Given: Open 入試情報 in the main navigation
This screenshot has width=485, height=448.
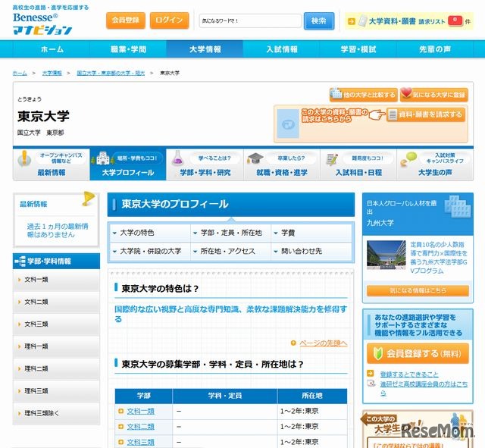Looking at the screenshot, I should tap(281, 49).
